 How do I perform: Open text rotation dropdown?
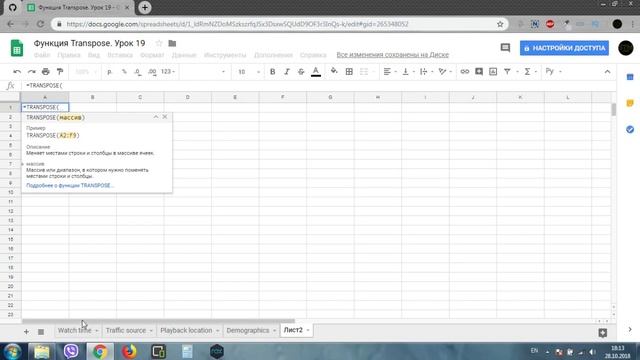pyautogui.click(x=445, y=71)
